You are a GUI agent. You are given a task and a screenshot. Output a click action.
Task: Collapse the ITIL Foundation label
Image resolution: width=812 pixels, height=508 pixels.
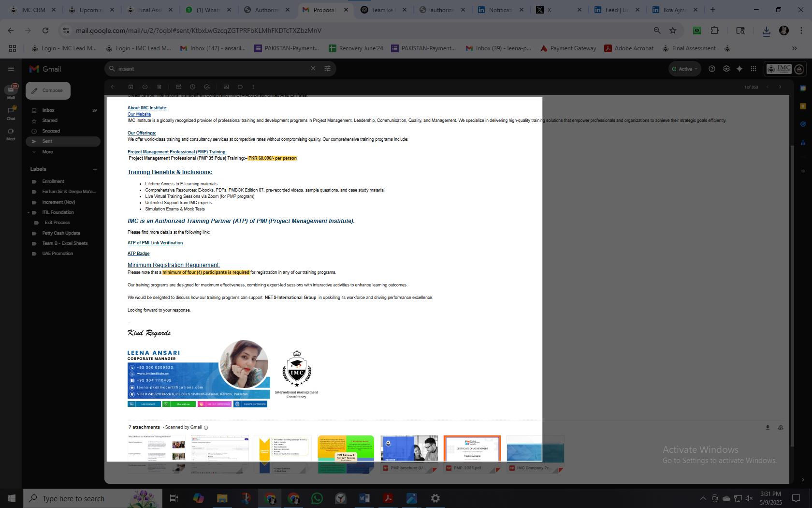coord(28,212)
